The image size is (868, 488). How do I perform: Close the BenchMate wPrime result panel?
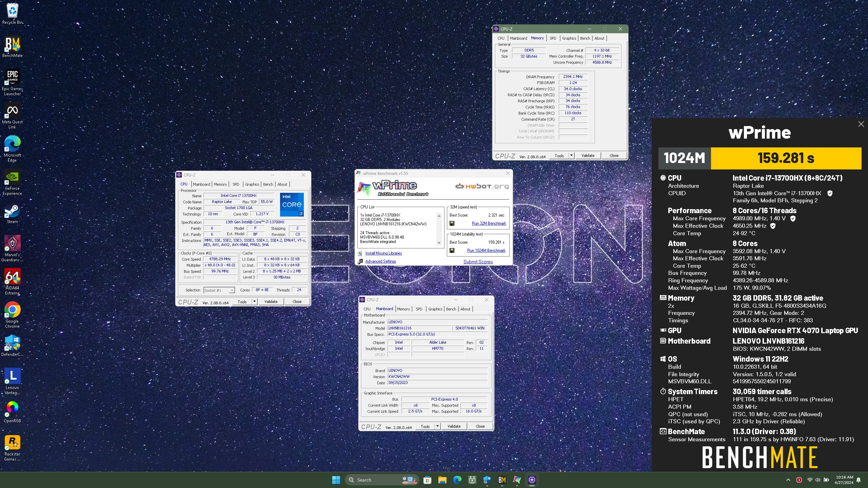coord(861,124)
